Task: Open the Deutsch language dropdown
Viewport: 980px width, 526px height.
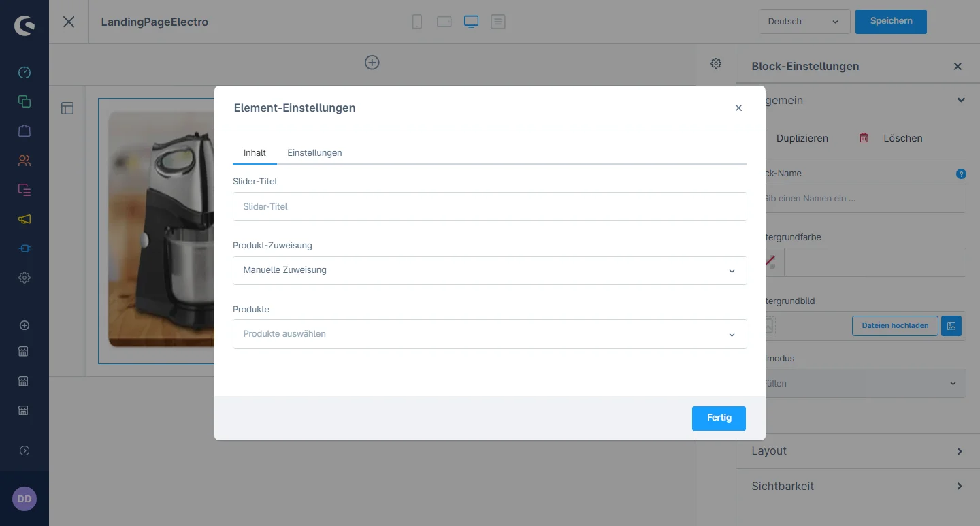Action: [804, 22]
